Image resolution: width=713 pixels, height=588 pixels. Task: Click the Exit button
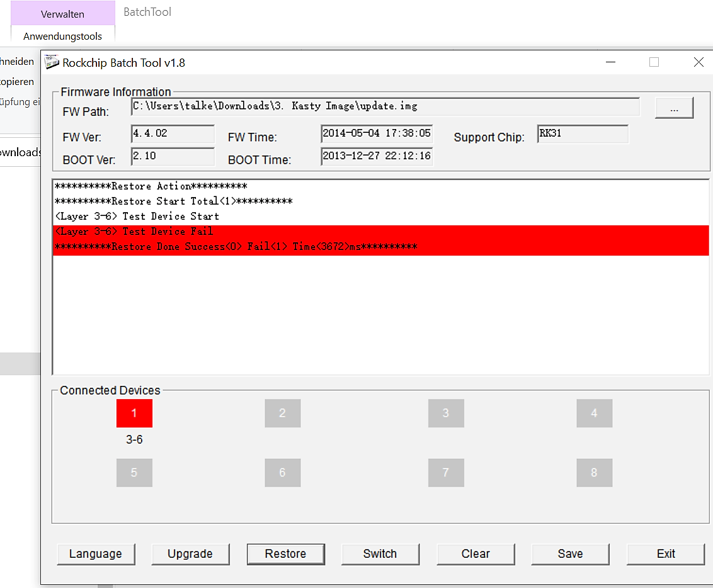[x=666, y=554]
